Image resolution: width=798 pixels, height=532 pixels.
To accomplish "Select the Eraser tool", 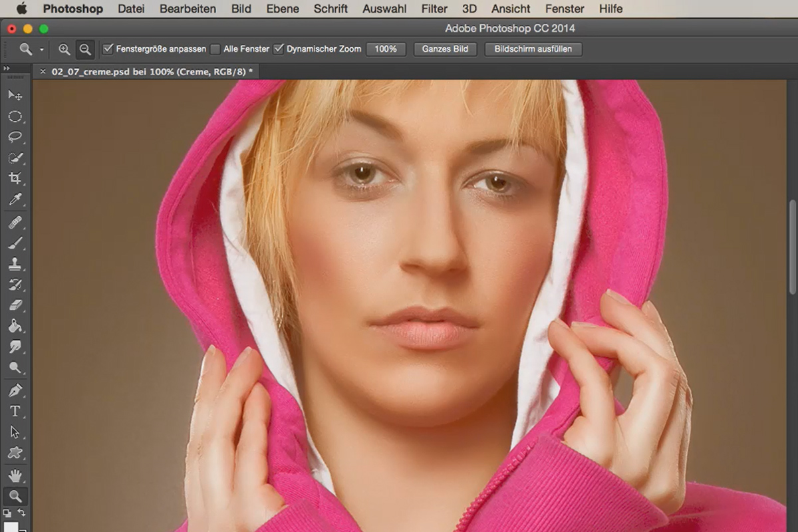I will coord(15,305).
